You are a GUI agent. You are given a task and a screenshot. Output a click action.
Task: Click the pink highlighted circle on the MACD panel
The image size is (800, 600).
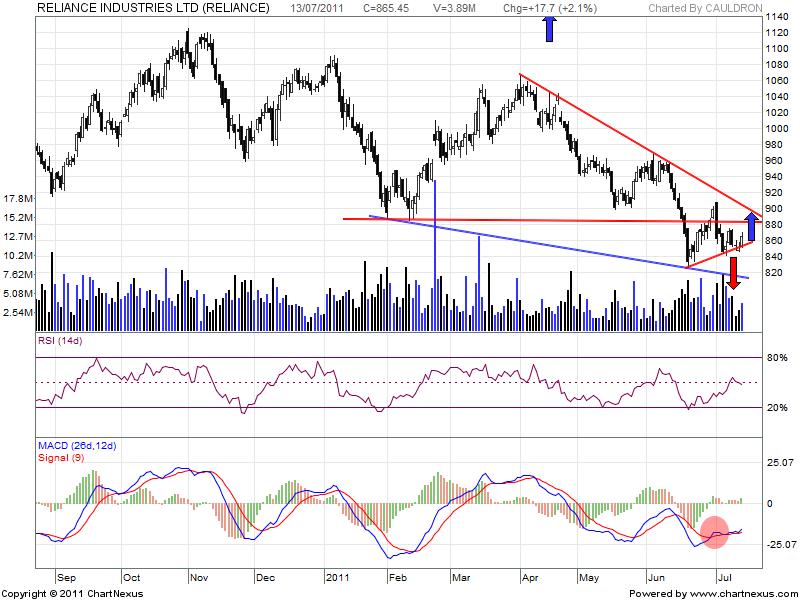(714, 532)
